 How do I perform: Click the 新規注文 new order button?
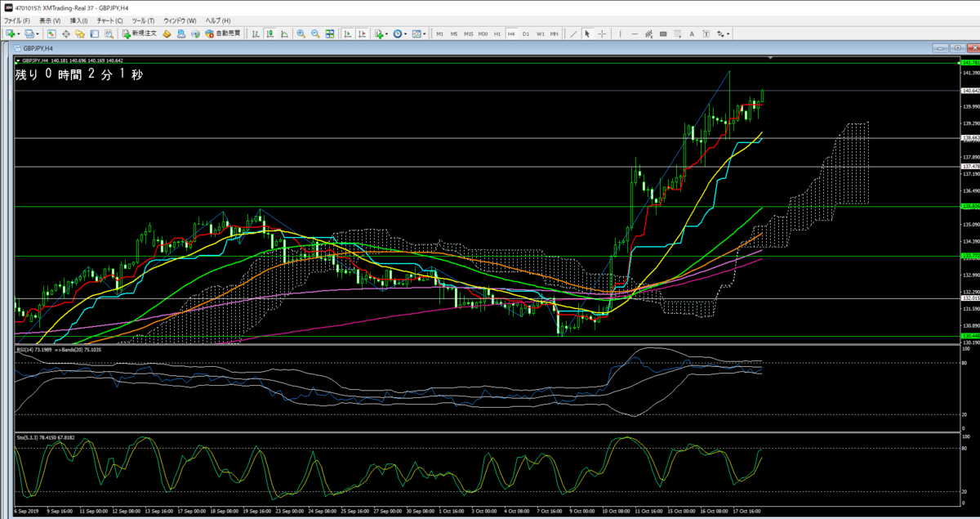click(x=139, y=34)
